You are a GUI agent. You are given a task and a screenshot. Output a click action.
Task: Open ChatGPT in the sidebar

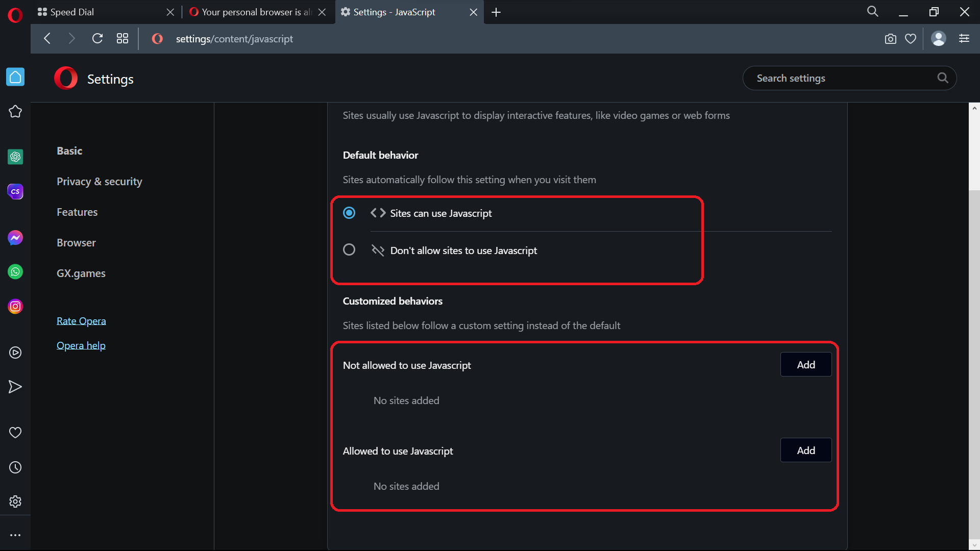(x=15, y=157)
